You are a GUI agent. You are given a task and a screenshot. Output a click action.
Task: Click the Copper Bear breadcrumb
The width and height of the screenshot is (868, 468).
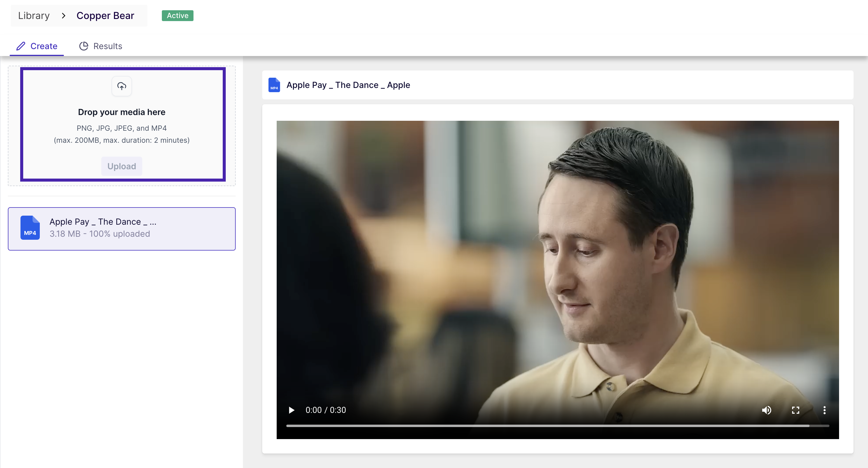tap(105, 15)
